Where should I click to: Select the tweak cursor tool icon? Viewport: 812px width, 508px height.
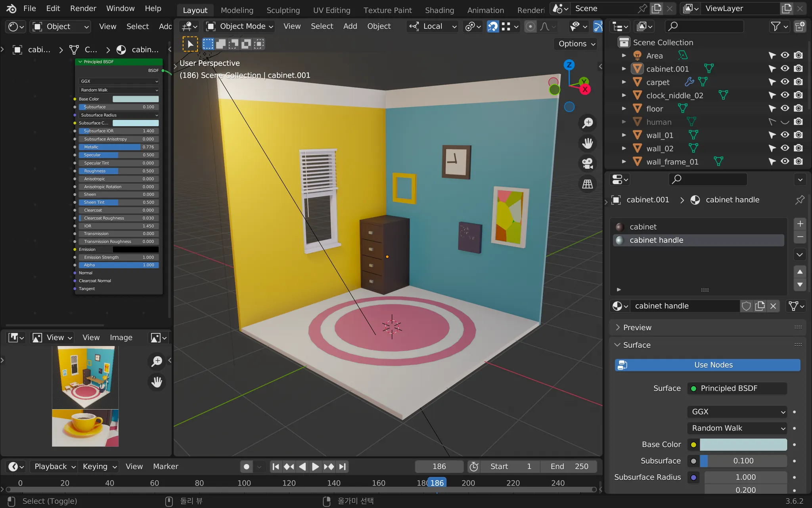pyautogui.click(x=190, y=44)
